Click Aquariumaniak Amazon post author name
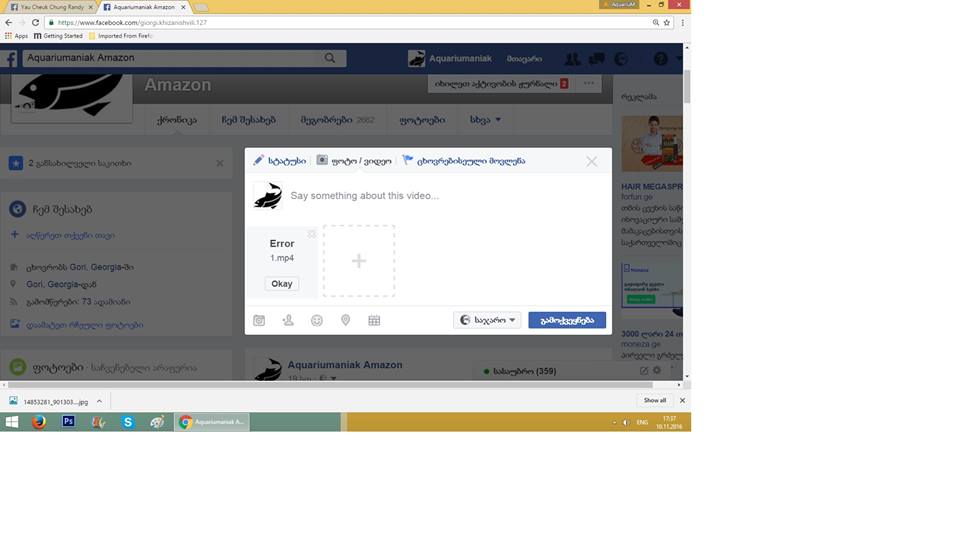Viewport: 960px width, 539px height. click(345, 365)
